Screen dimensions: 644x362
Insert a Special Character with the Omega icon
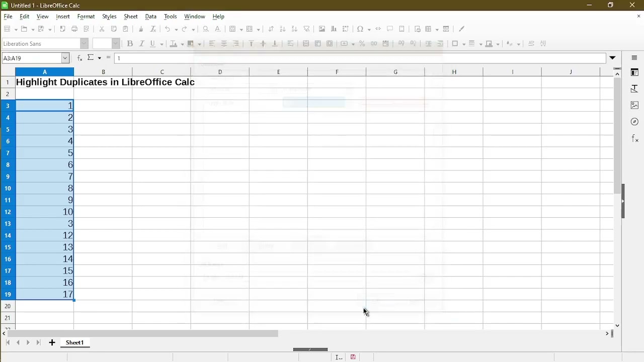point(360,29)
